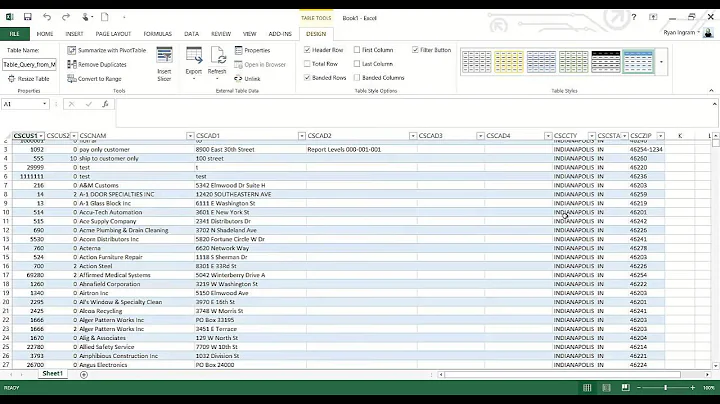Open the PAGE LAYOUT tab

(113, 34)
